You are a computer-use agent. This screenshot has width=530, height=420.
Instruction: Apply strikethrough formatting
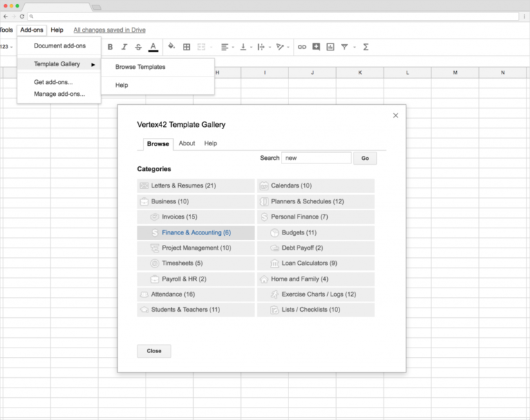(138, 47)
